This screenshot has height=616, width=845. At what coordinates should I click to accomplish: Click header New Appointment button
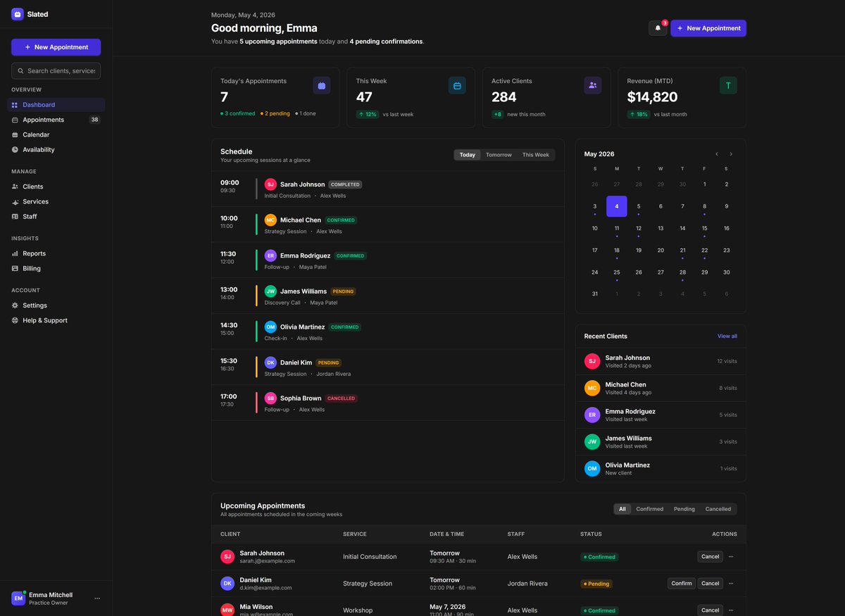point(708,28)
